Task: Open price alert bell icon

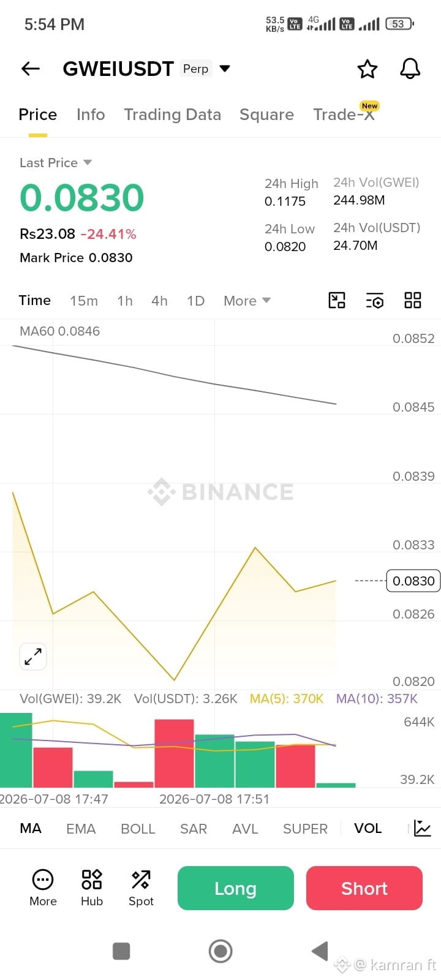Action: coord(410,69)
